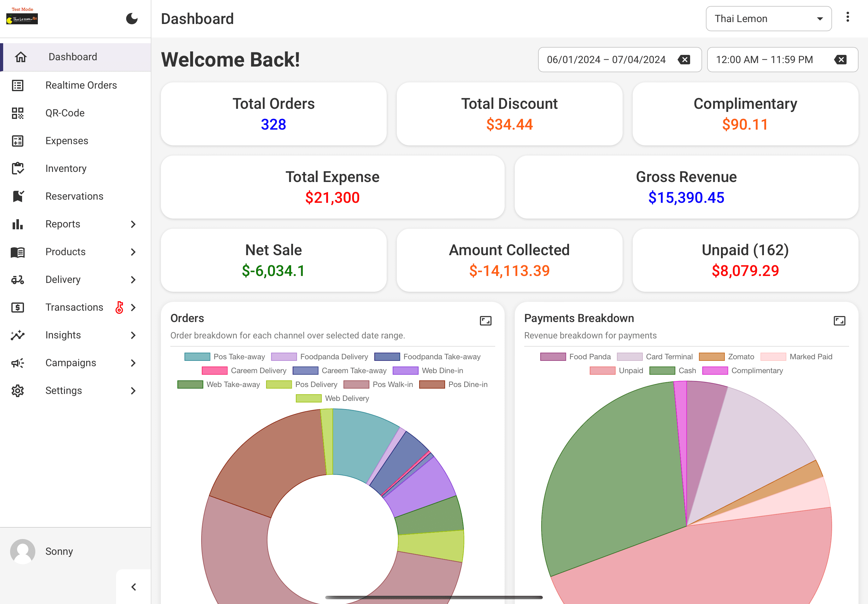Toggle dark mode moon icon

click(x=132, y=19)
